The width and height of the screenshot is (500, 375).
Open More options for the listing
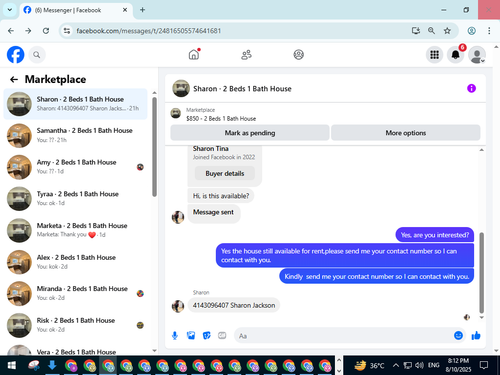click(x=406, y=133)
